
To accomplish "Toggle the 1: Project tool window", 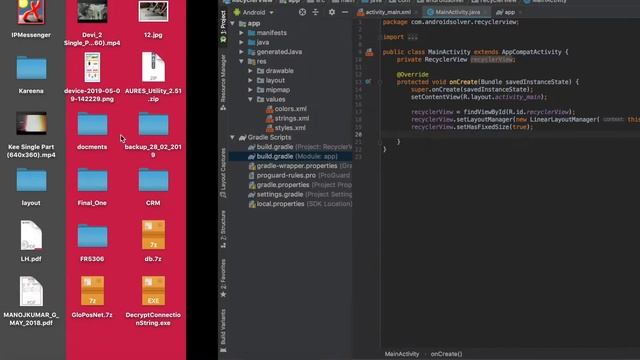I will click(223, 26).
